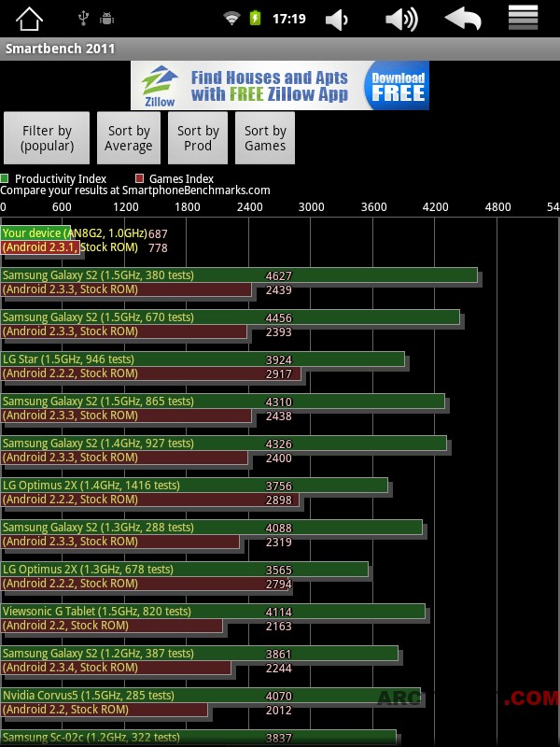
Task: Click the red Games Index legend swatch
Action: pos(139,178)
